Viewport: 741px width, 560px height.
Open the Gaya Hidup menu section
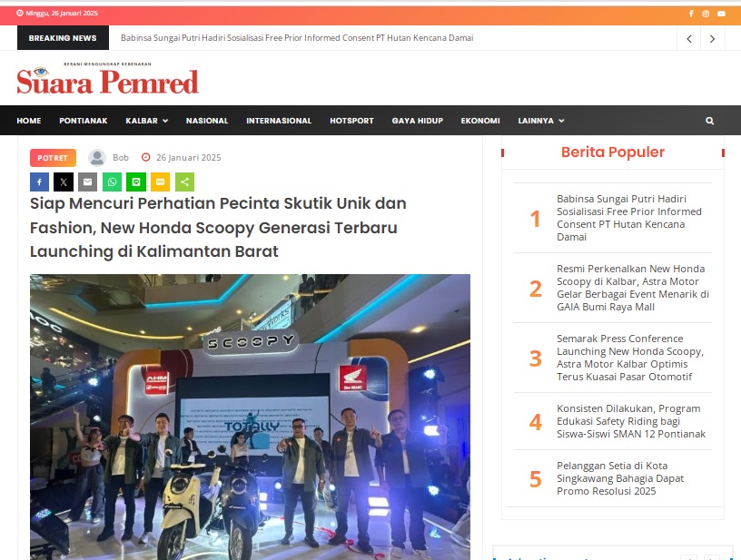point(418,121)
